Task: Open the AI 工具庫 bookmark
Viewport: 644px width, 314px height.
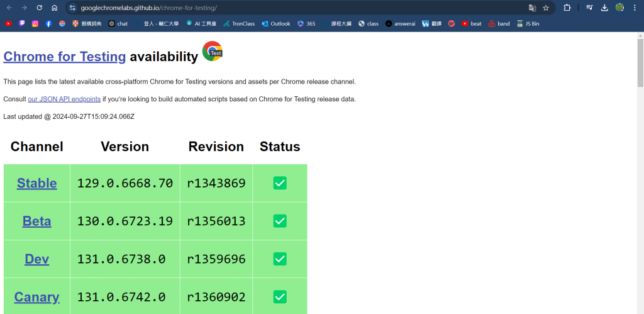Action: point(201,24)
